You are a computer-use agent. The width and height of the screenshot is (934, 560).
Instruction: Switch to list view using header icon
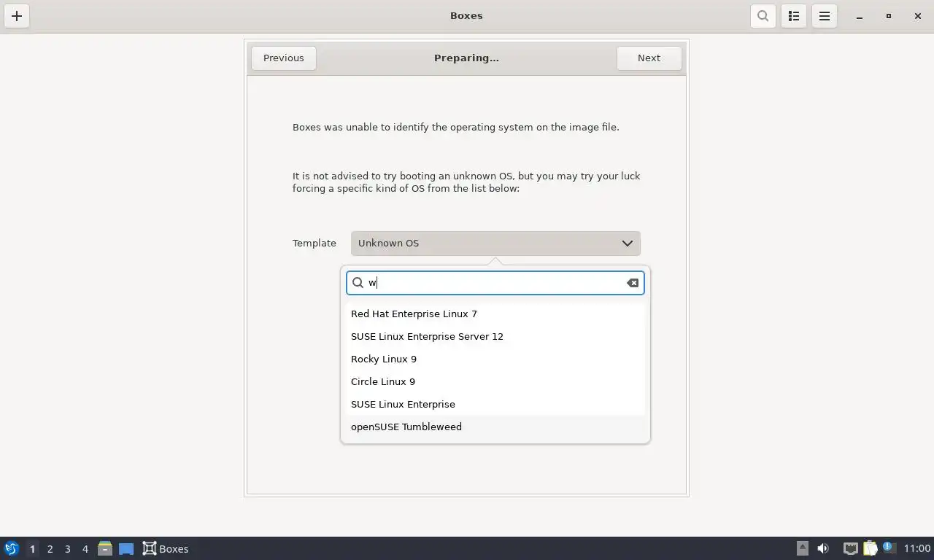click(x=794, y=16)
